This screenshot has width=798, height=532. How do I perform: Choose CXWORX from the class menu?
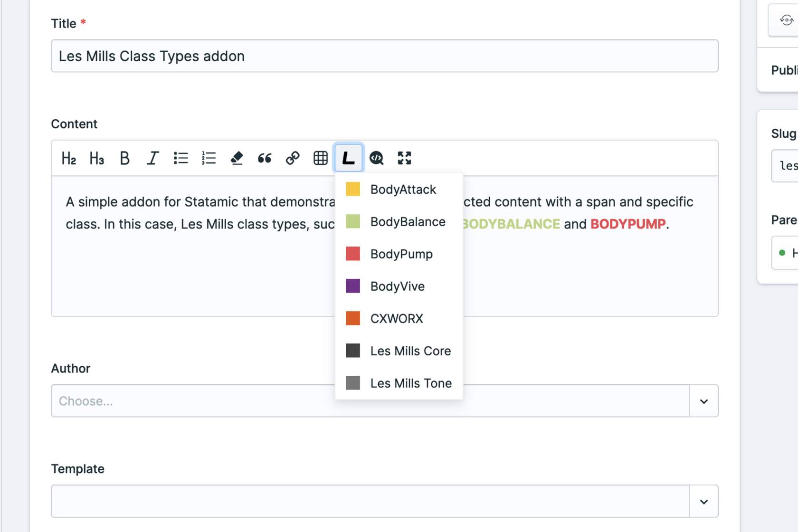coord(399,319)
